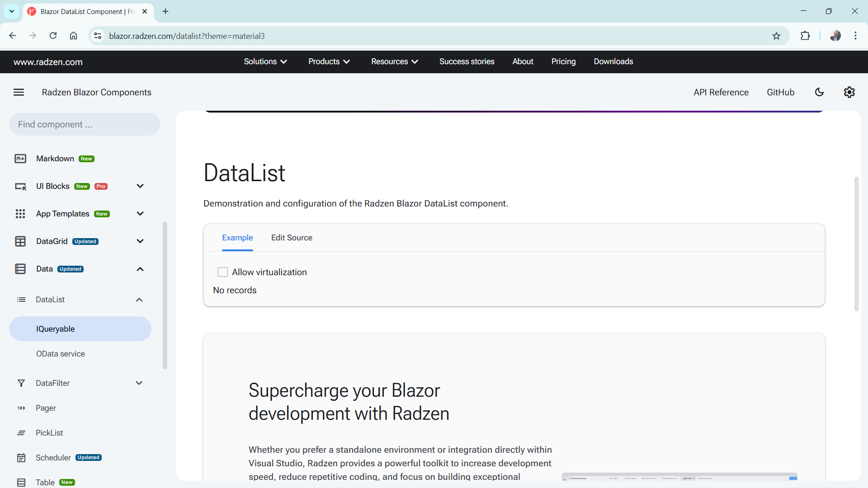Screen dimensions: 868x488
Task: Open the theme settings gear
Action: [x=849, y=92]
